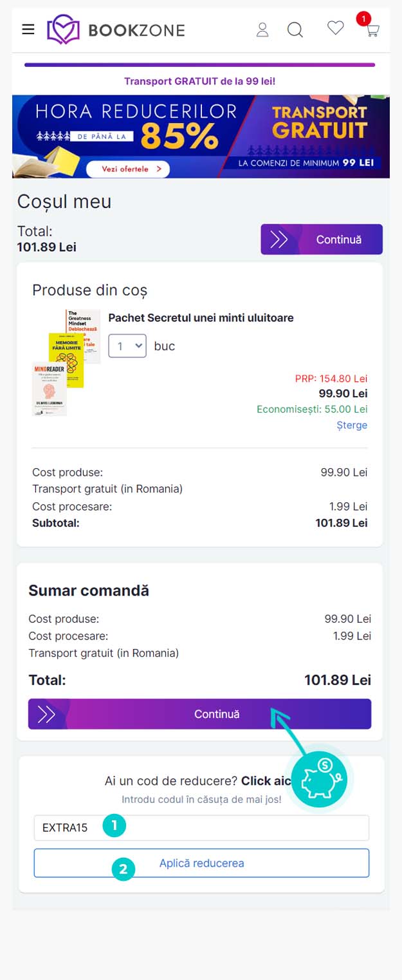The image size is (402, 980).
Task: Open the wishlist heart icon
Action: (x=335, y=28)
